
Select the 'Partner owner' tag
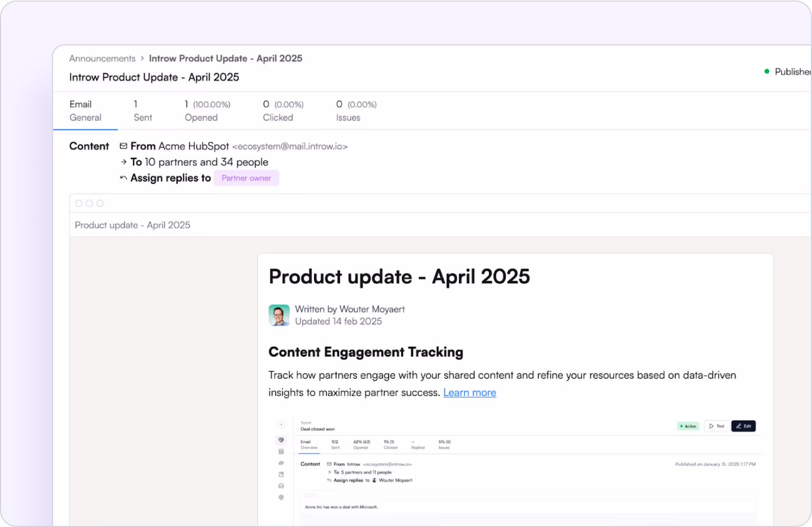pyautogui.click(x=246, y=178)
